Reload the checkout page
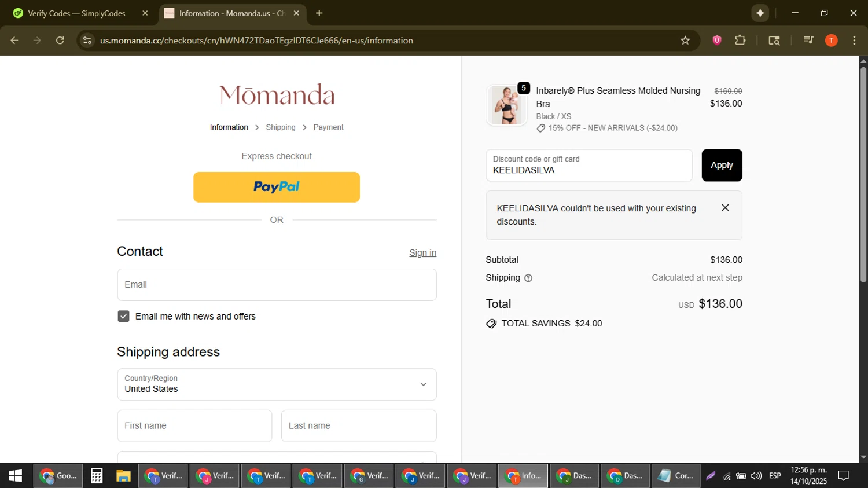 tap(60, 41)
